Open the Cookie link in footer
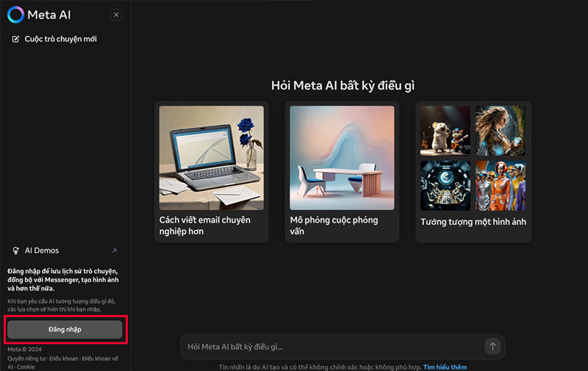 (x=26, y=367)
